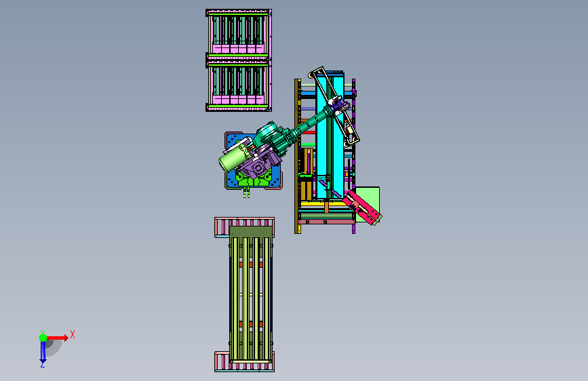Select the tilted rectangular gripper frame
This screenshot has width=588, height=381.
(334, 106)
